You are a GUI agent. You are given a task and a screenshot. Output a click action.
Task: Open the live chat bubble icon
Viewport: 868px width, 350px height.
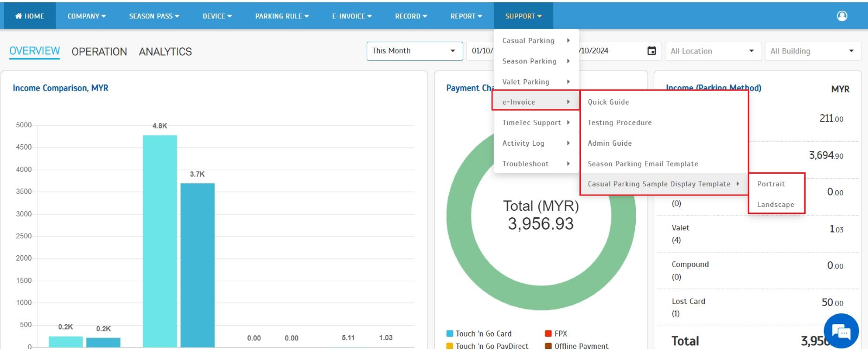pos(841,331)
